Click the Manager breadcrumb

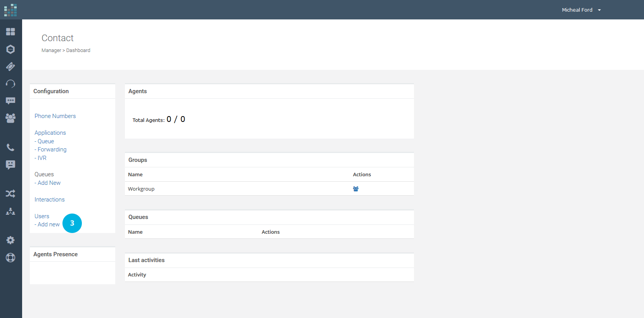point(51,50)
